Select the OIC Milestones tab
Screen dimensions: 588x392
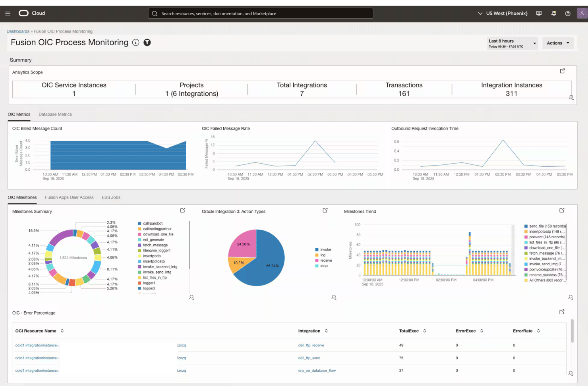click(x=22, y=197)
